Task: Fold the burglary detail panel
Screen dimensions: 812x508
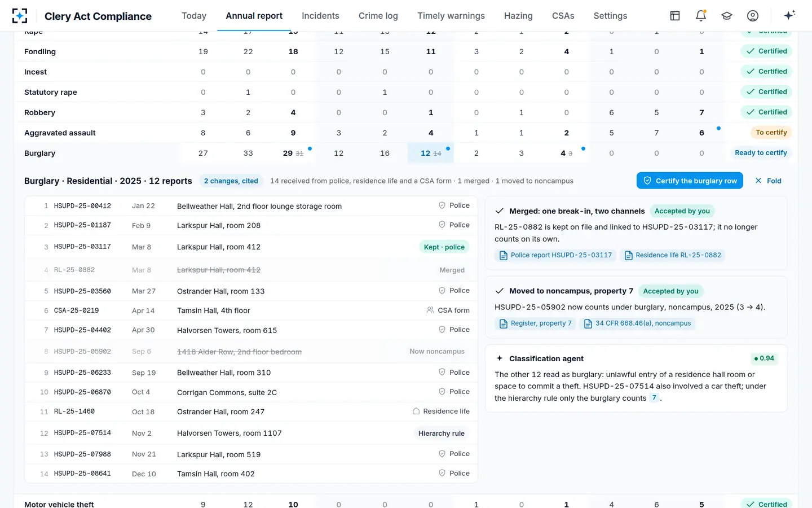Action: 769,181
